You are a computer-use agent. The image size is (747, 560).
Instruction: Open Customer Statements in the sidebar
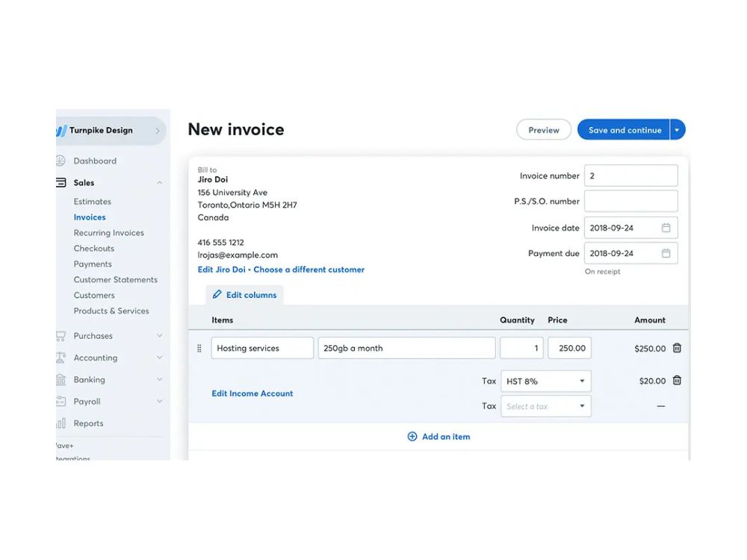point(115,279)
